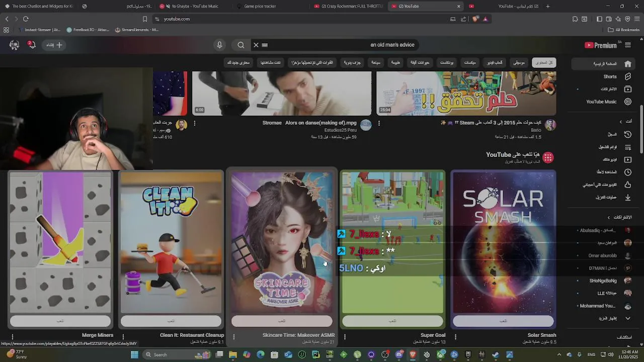Open Shorts in the sidebar
The image size is (644, 362).
[610, 76]
